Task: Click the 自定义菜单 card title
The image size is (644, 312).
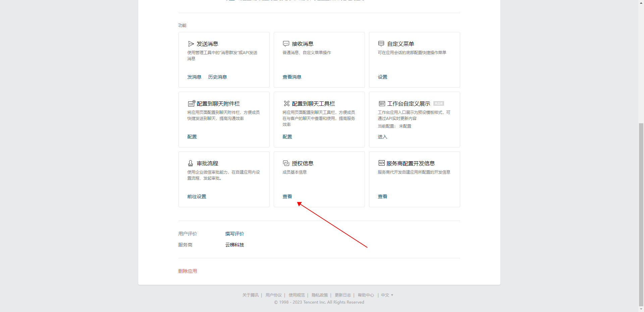Action: pyautogui.click(x=400, y=44)
